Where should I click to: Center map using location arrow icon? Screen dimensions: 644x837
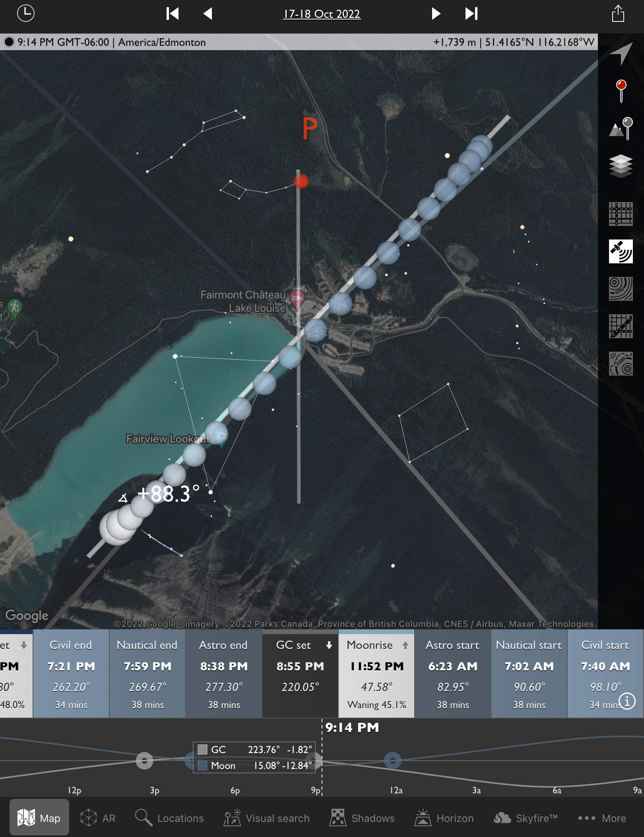pos(621,53)
